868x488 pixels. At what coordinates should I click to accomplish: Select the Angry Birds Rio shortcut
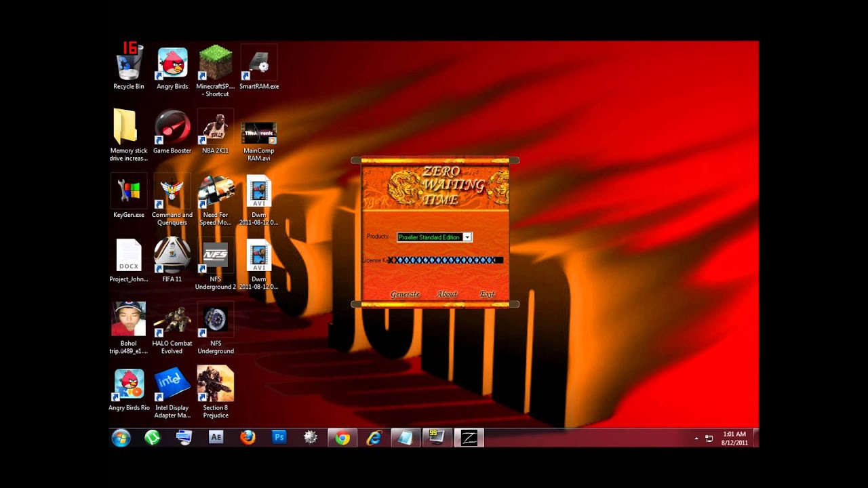click(129, 388)
